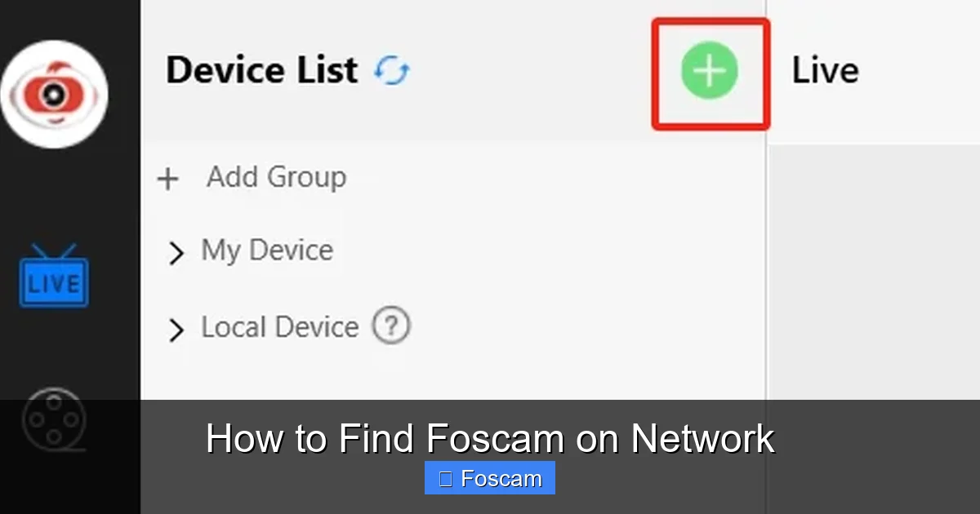This screenshot has width=980, height=514.
Task: Click the Add Group option
Action: [276, 177]
